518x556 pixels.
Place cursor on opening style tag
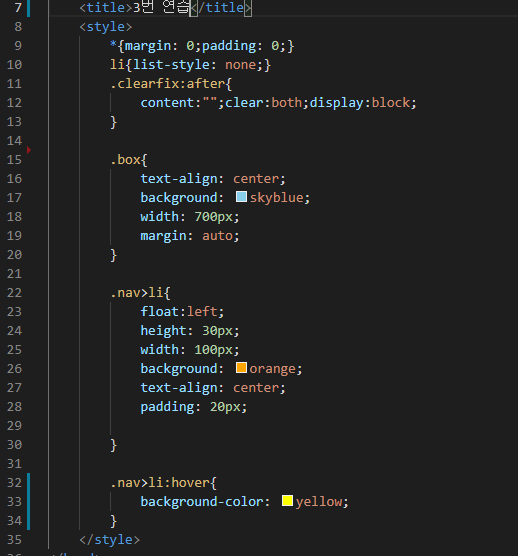click(x=106, y=27)
